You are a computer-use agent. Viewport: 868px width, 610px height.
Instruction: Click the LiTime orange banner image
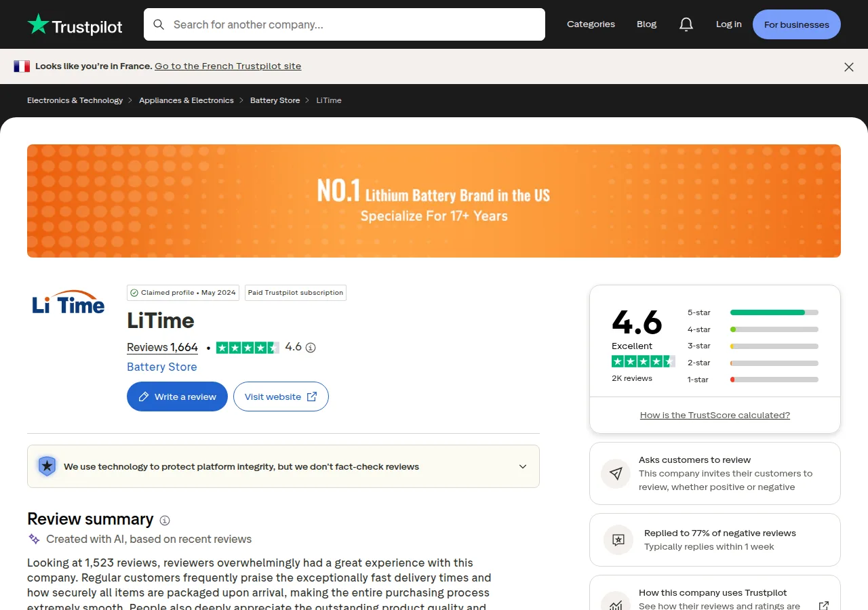coord(434,201)
